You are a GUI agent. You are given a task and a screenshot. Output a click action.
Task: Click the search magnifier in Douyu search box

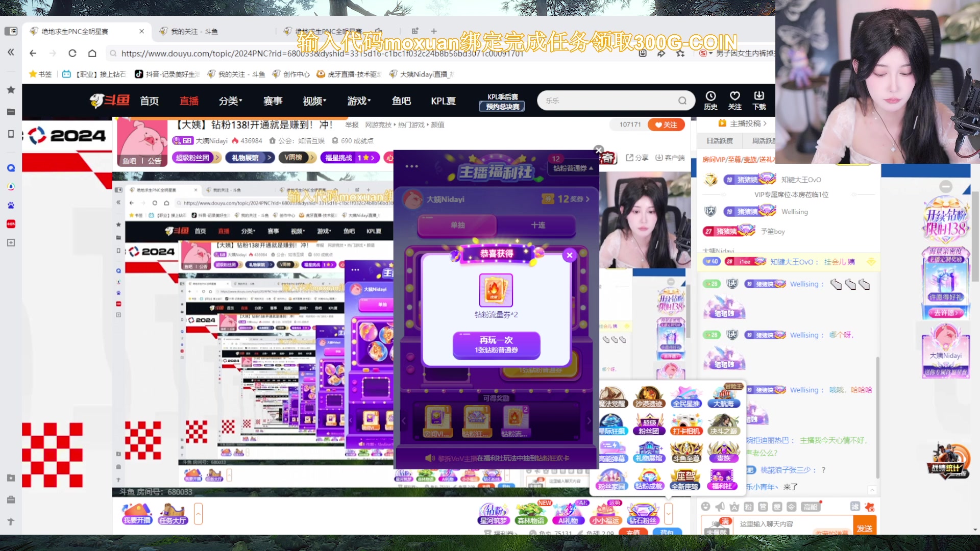pos(682,101)
